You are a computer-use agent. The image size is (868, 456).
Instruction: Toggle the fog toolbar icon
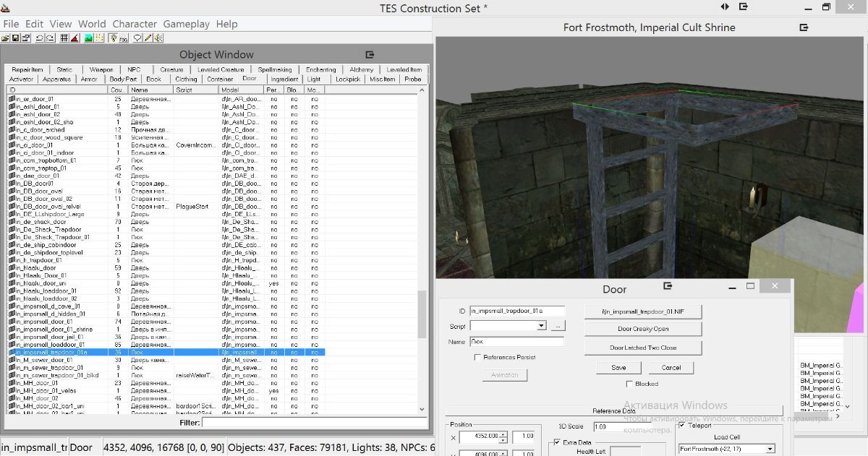[124, 38]
